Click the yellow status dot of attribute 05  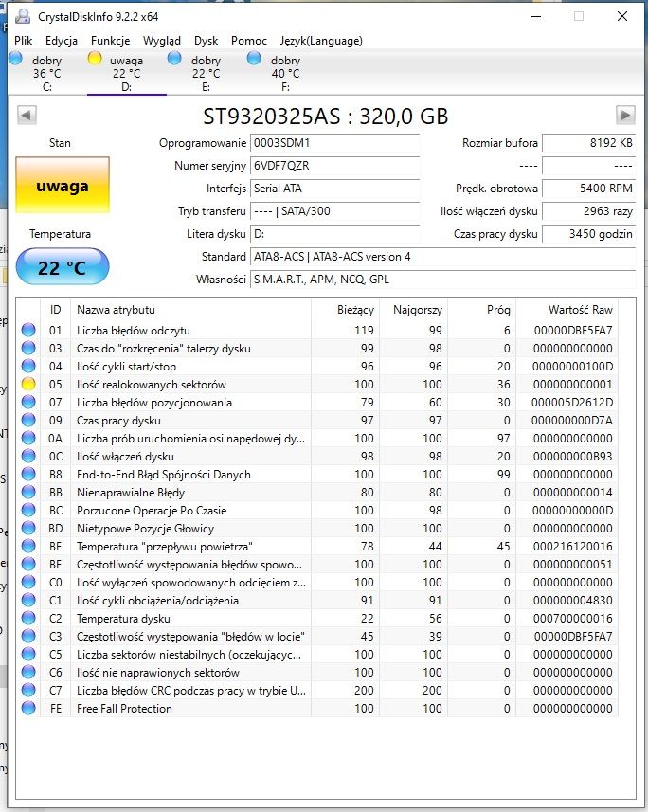(28, 384)
